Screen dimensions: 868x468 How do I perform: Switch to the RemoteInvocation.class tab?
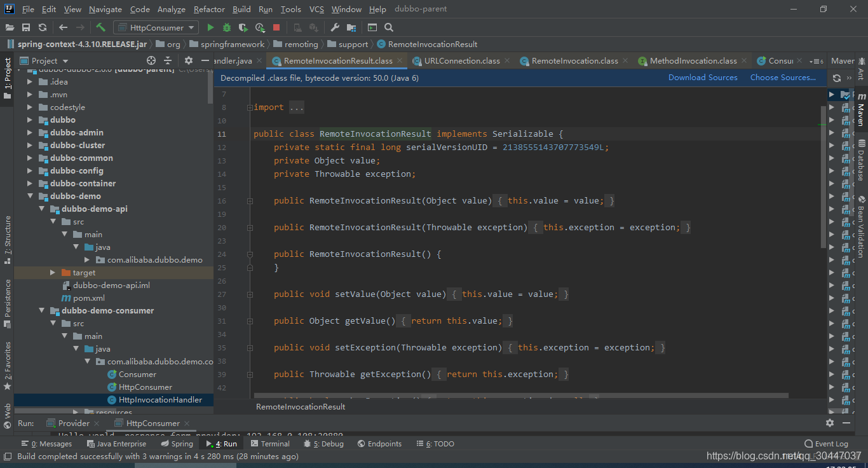coord(574,60)
